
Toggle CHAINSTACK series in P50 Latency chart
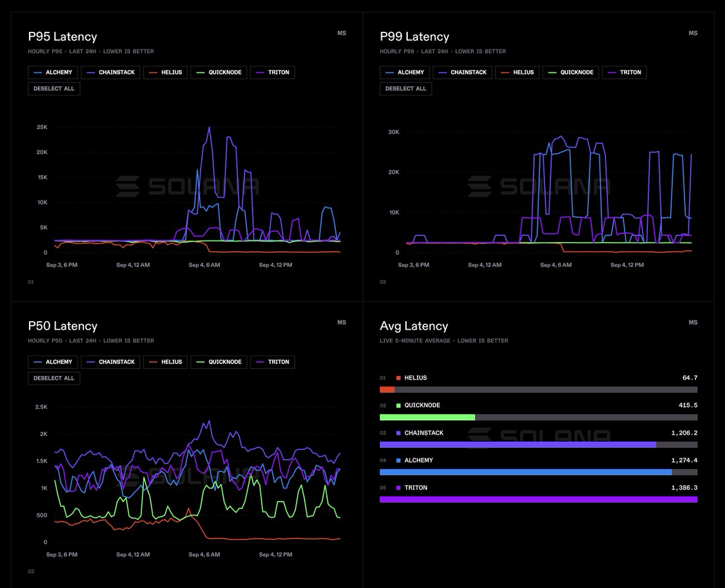pos(111,362)
